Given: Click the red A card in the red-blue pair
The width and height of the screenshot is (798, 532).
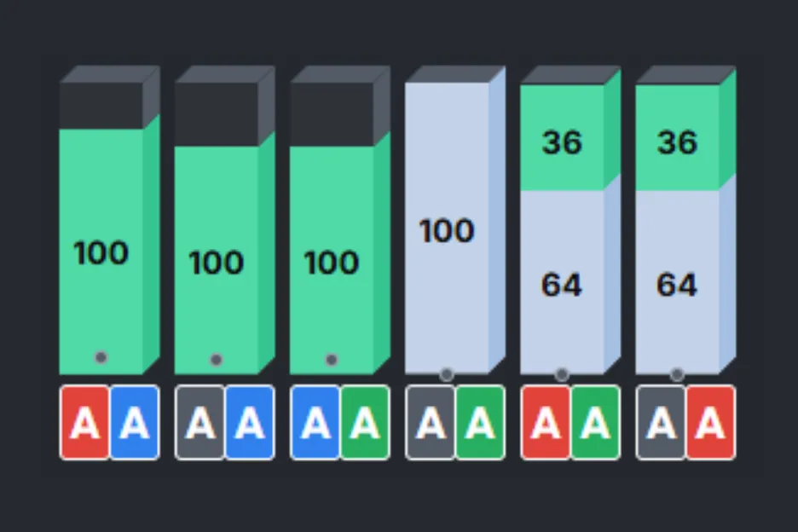Looking at the screenshot, I should point(84,423).
